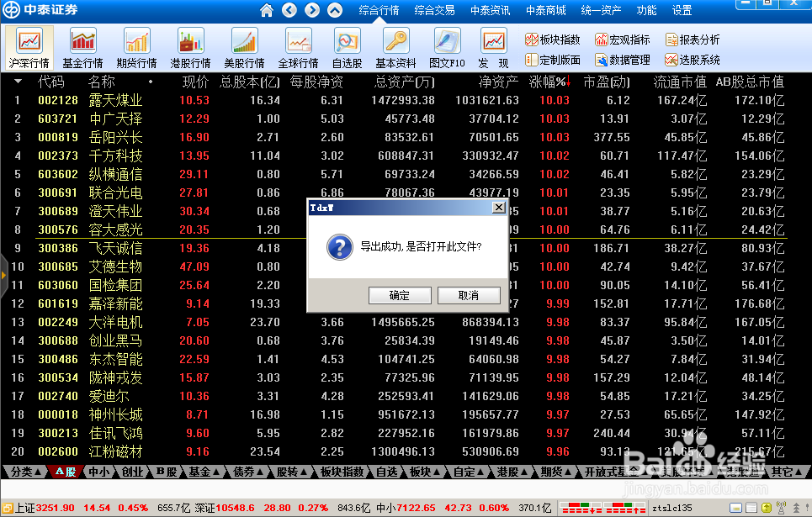The height and width of the screenshot is (517, 812).
Task: Expand the 自定 bottom tab
Action: pyautogui.click(x=469, y=472)
